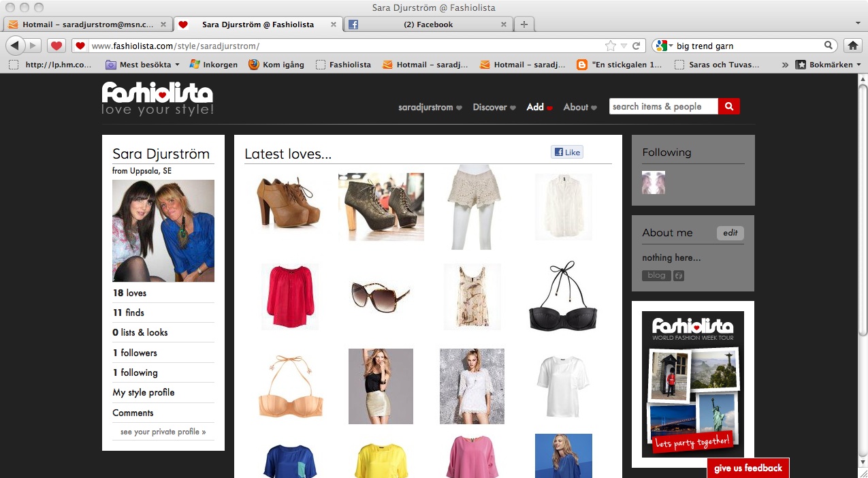View the '1 followers' link
This screenshot has height=478, width=868.
pyautogui.click(x=135, y=353)
